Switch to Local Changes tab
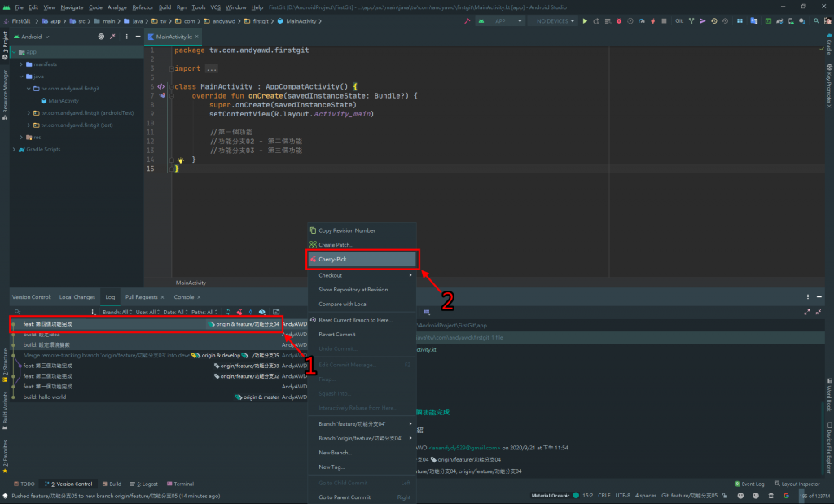 [77, 296]
